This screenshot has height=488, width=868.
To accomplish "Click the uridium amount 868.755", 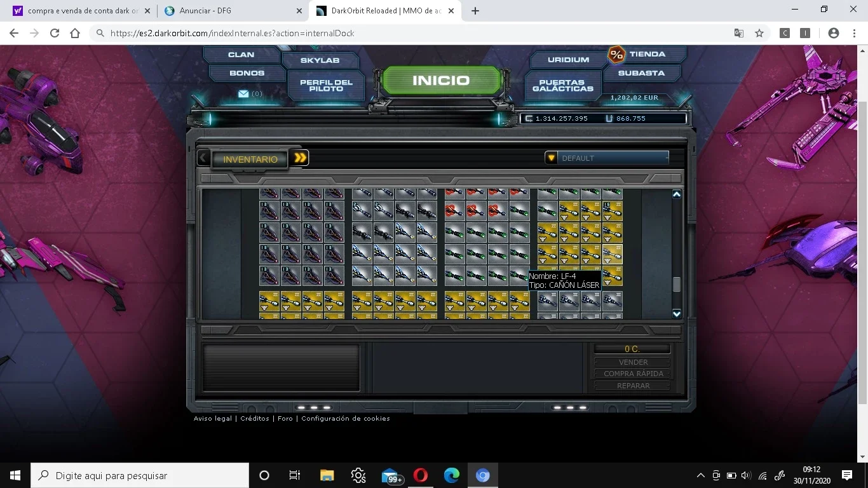I will point(630,118).
